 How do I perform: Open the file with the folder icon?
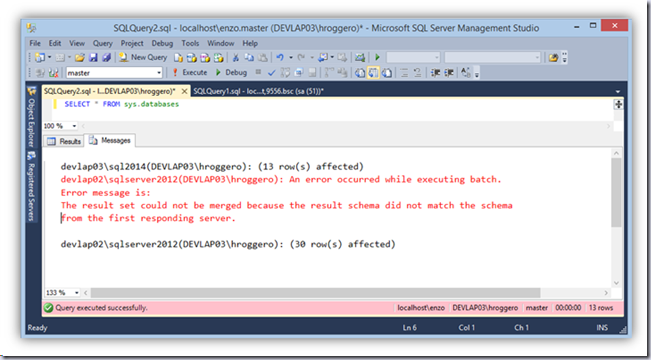[x=80, y=58]
